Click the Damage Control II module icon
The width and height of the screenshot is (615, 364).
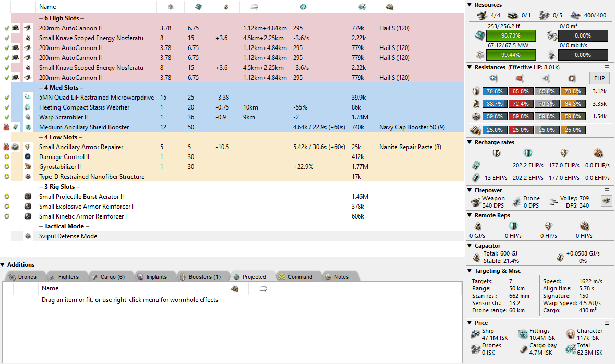pos(28,157)
